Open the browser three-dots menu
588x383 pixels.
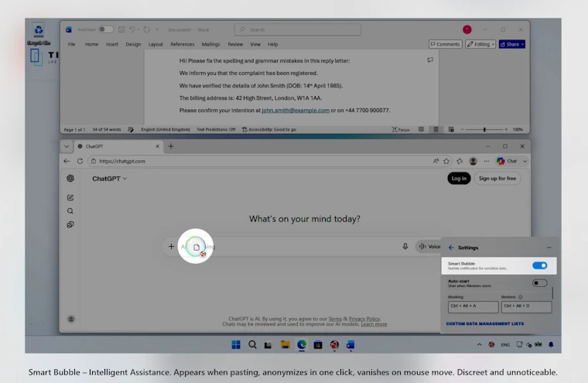coord(487,161)
